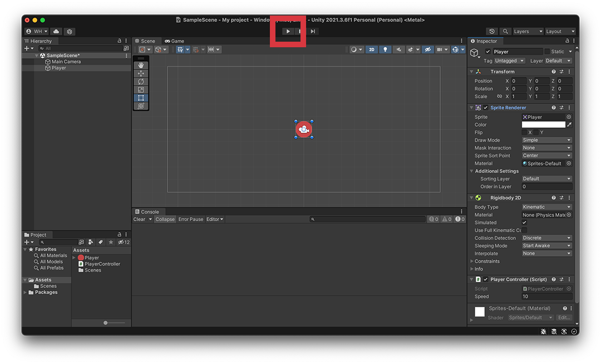Select the All Prefabs favorite
Screen dimensions: 601x364
pos(48,268)
